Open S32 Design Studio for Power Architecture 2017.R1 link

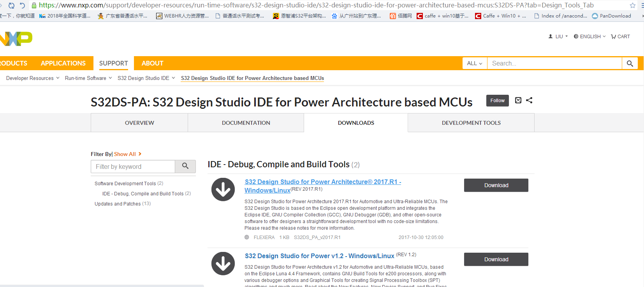[x=323, y=186]
